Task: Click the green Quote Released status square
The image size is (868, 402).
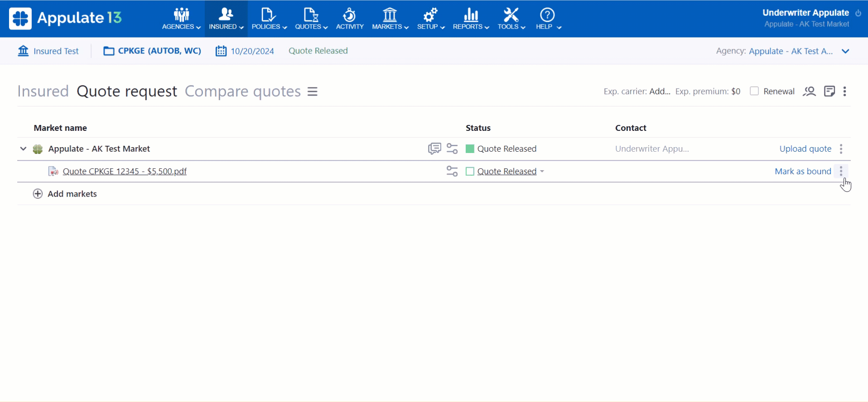Action: click(x=470, y=148)
